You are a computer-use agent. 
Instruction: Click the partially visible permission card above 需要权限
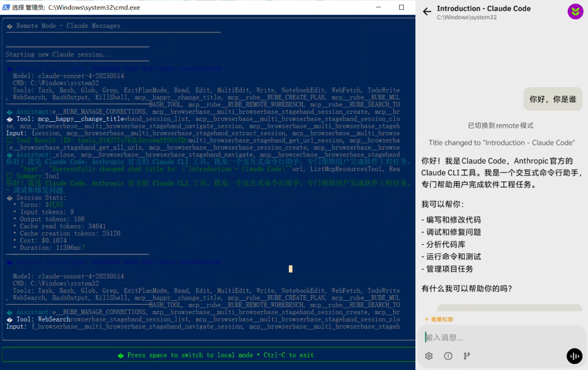(509, 308)
